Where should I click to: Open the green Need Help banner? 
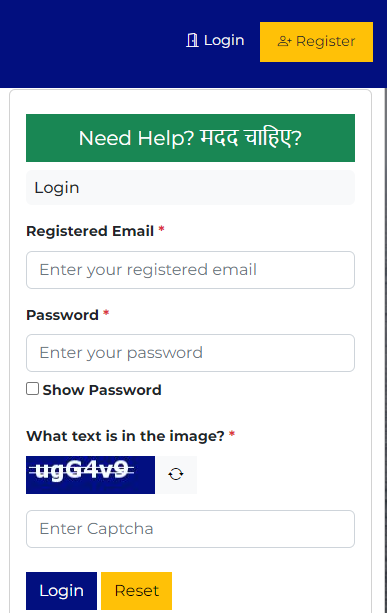190,138
